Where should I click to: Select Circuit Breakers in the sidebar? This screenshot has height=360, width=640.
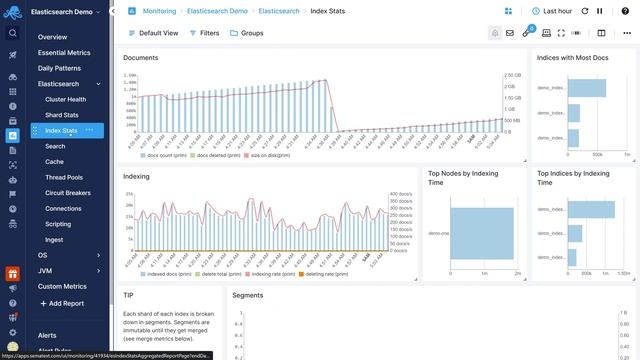click(x=68, y=193)
